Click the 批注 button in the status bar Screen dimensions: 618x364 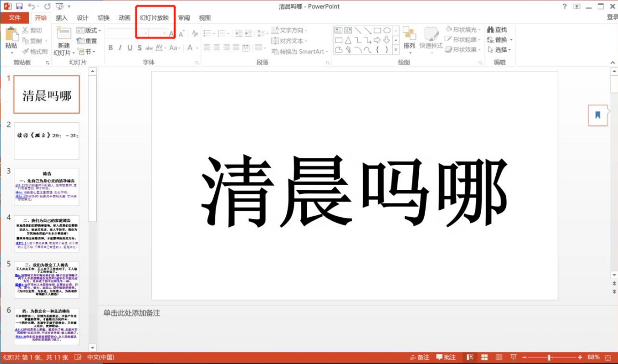point(446,357)
